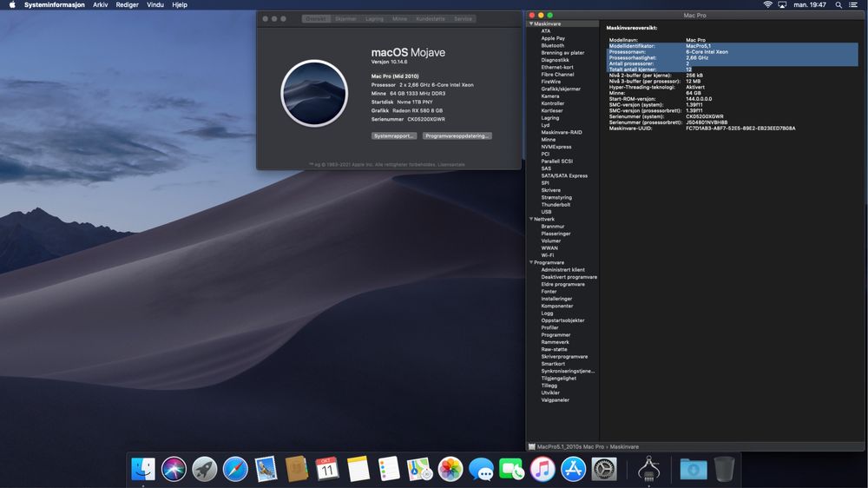Click MacPro5,1 path item in bottom bar
Image resolution: width=868 pixels, height=488 pixels.
tap(570, 446)
